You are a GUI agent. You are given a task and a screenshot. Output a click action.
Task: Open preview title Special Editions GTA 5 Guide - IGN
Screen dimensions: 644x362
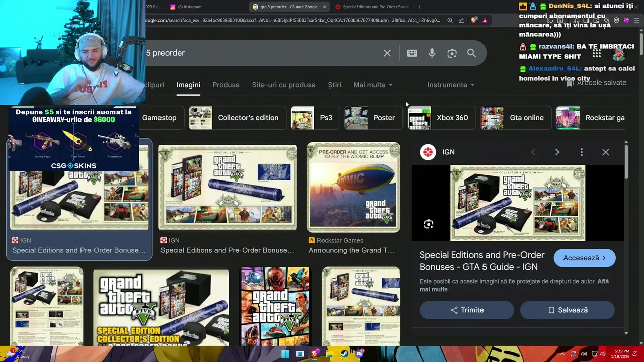tap(482, 261)
